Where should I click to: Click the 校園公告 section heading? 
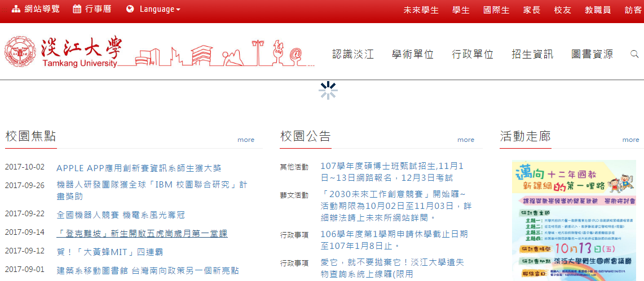(x=306, y=136)
